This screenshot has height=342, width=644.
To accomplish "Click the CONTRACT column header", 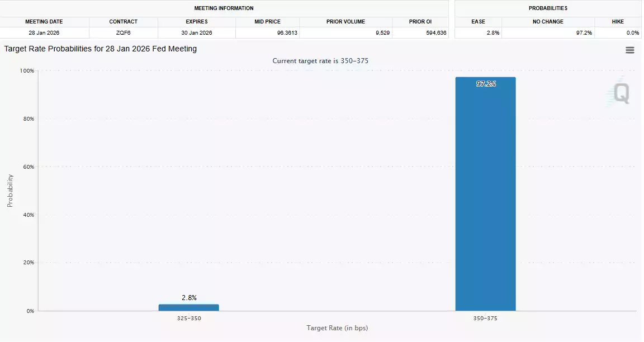I will pyautogui.click(x=124, y=21).
